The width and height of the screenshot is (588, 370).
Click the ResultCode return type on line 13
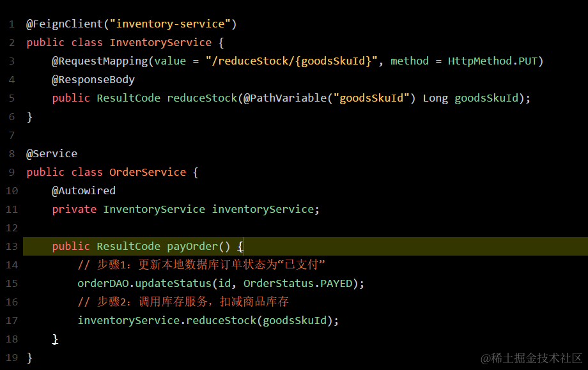[128, 246]
